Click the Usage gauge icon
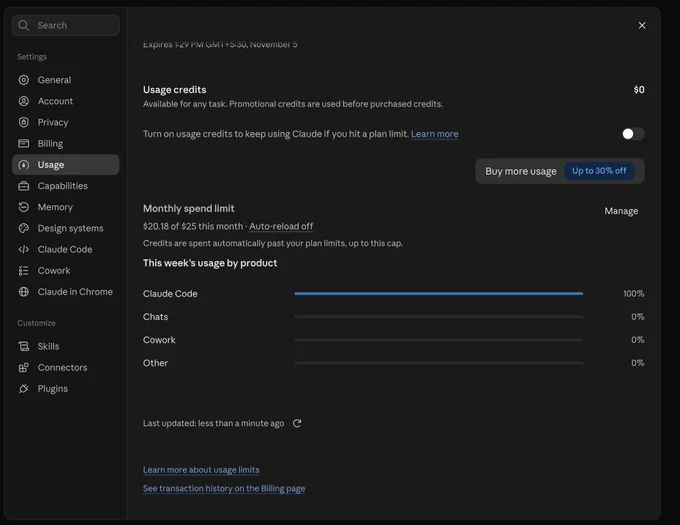The image size is (680, 525). point(24,165)
